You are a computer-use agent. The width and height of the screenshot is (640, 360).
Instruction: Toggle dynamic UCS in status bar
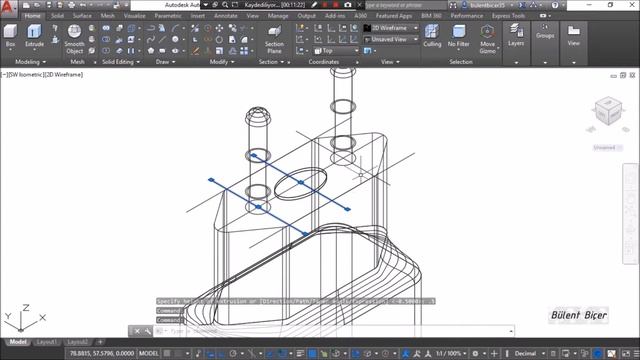356,353
